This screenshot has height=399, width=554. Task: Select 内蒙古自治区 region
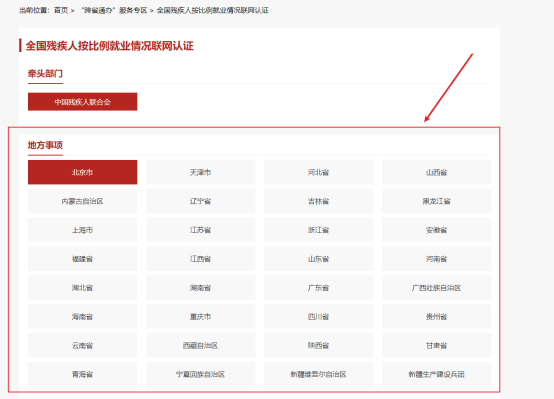pos(83,201)
